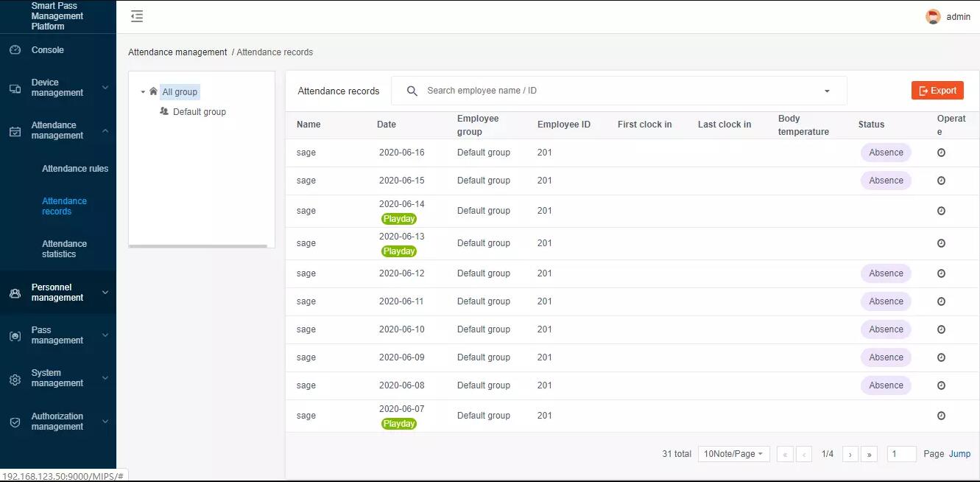Click Playday badge under 2020-06-14
The width and height of the screenshot is (980, 482).
(x=399, y=219)
